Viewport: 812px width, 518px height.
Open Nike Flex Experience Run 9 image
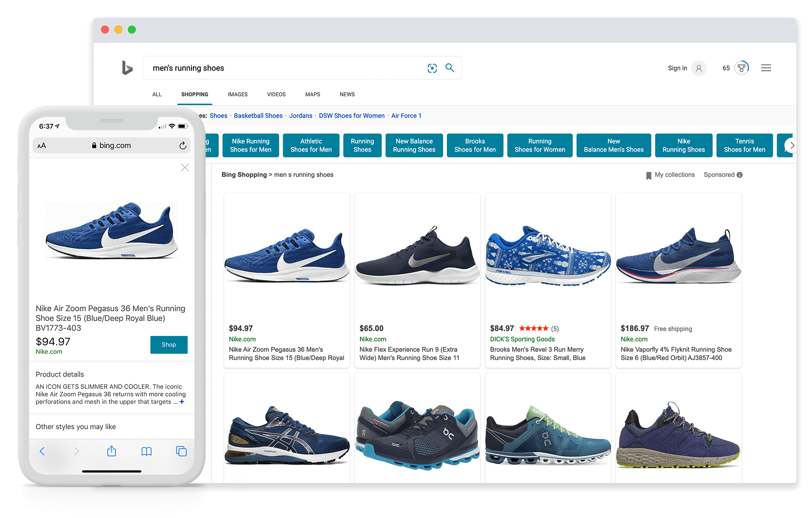coord(417,255)
